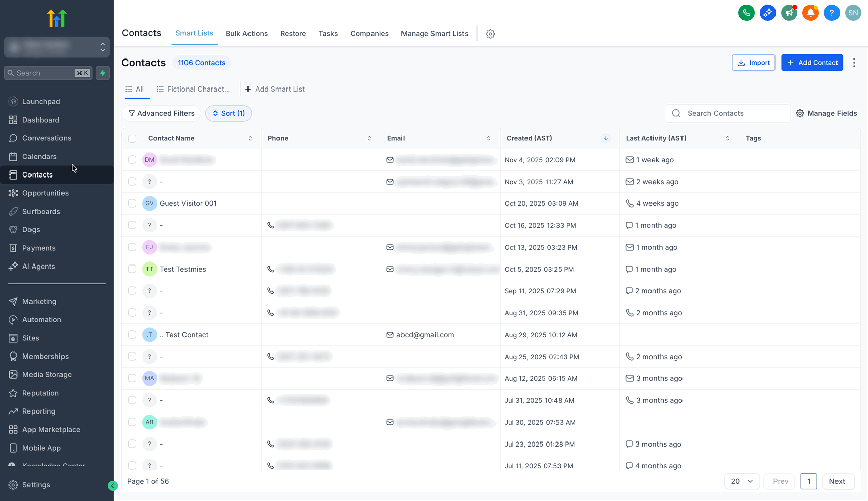The height and width of the screenshot is (501, 868).
Task: Open the notifications bell icon
Action: [x=810, y=13]
